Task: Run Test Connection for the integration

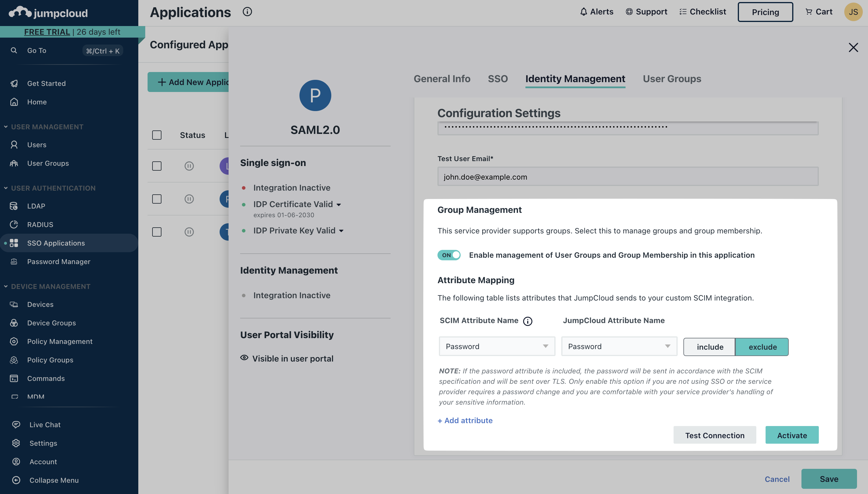Action: tap(714, 435)
